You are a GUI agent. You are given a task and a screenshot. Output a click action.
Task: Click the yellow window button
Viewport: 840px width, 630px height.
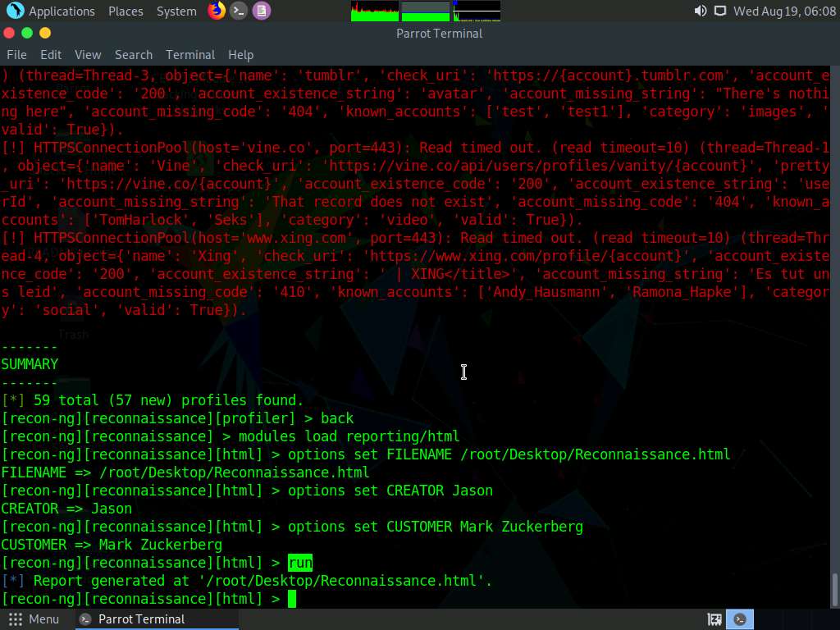click(45, 33)
